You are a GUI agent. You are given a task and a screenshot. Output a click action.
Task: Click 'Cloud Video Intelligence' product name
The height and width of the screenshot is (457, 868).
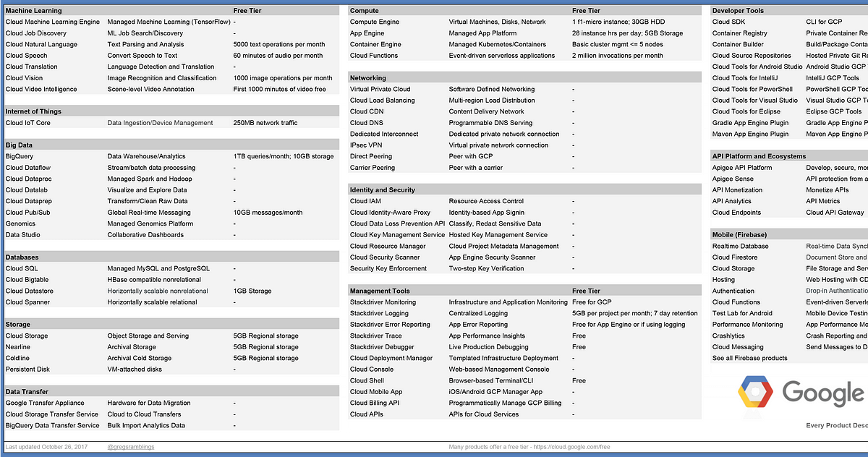click(x=41, y=90)
